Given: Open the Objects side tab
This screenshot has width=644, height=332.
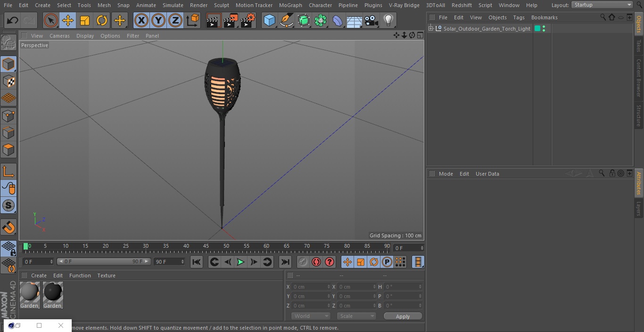Looking at the screenshot, I should pyautogui.click(x=639, y=24).
